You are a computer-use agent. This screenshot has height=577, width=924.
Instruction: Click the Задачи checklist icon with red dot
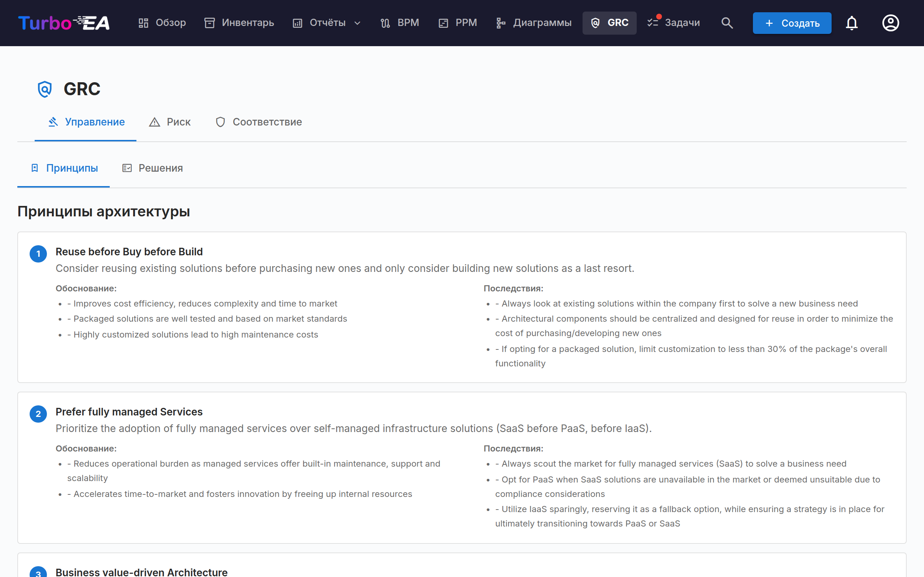pyautogui.click(x=653, y=22)
